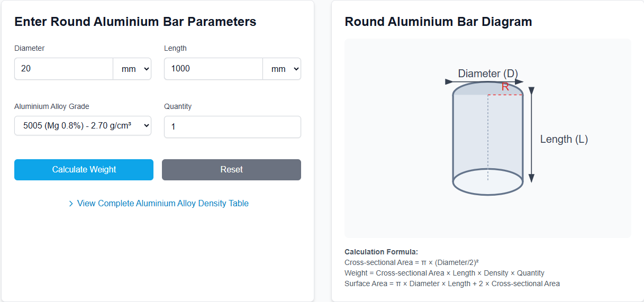The image size is (644, 302).
Task: Click the Calculation Formula heading
Action: coord(381,252)
